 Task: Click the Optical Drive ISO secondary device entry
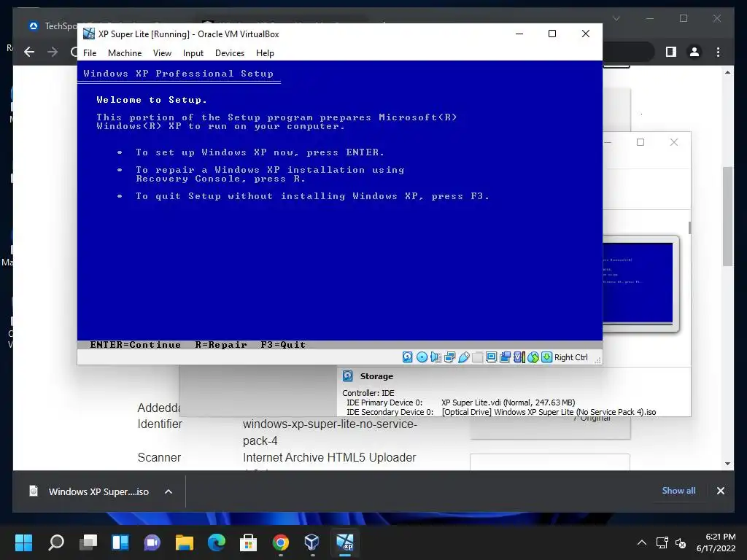click(x=549, y=412)
